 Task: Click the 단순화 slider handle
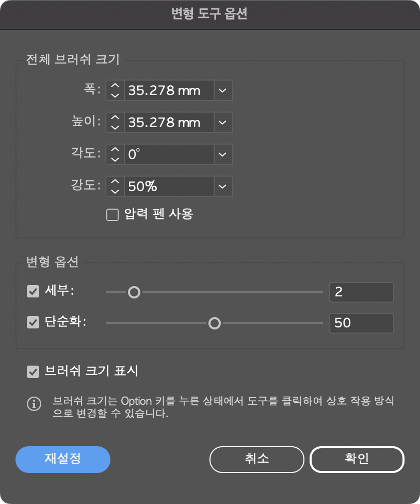click(x=215, y=323)
